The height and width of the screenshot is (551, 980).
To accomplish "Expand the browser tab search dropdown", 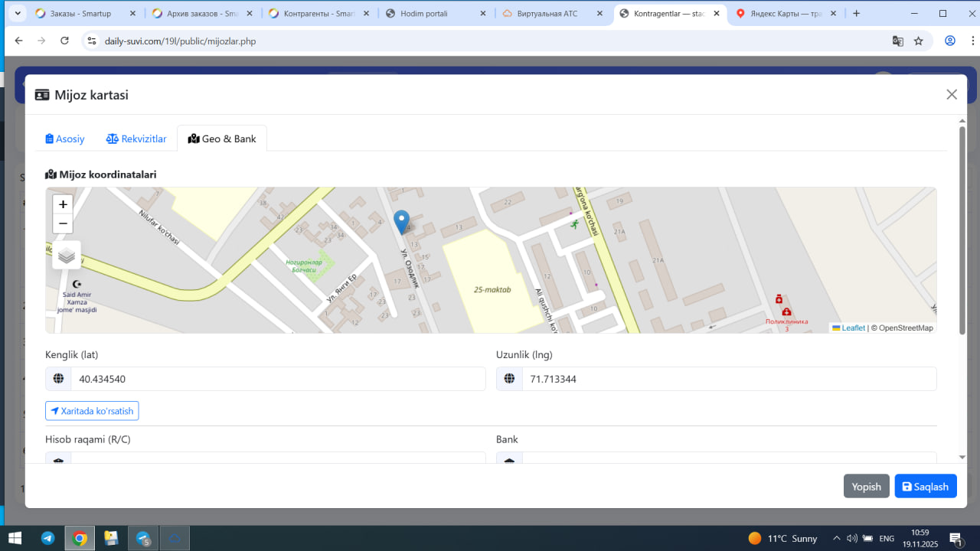I will (17, 13).
